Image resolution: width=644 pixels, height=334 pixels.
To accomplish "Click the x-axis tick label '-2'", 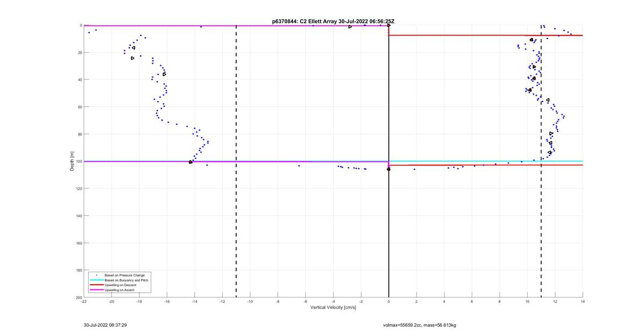I will coord(361,301).
